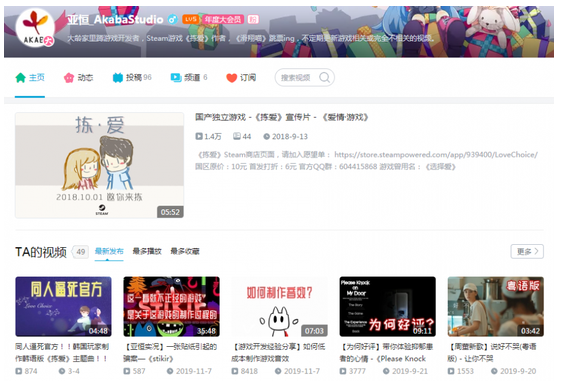Open the Steam store LoveChoice URL
Screen dimensions: 561x387
pos(436,155)
